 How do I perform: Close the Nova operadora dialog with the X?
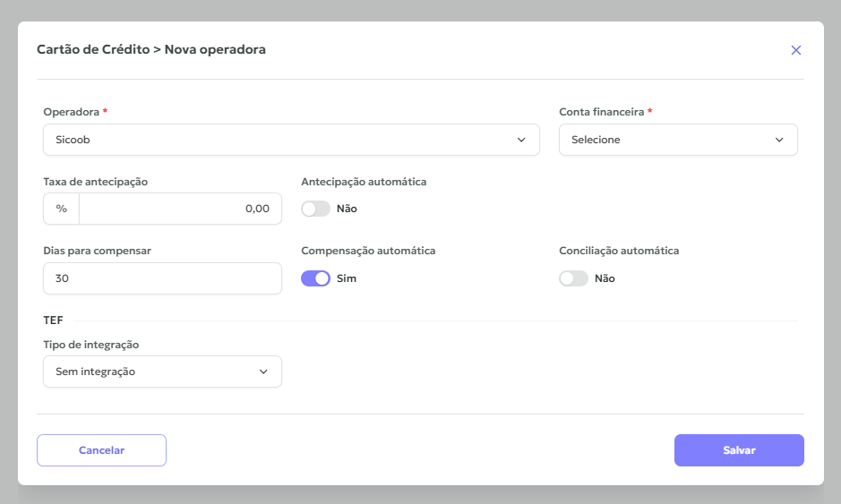[795, 50]
